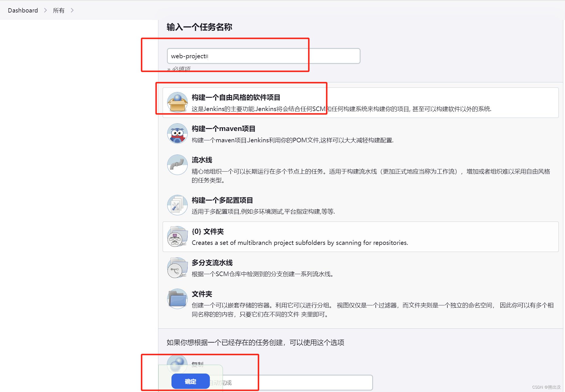Open the Dashboard breadcrumb link

23,11
